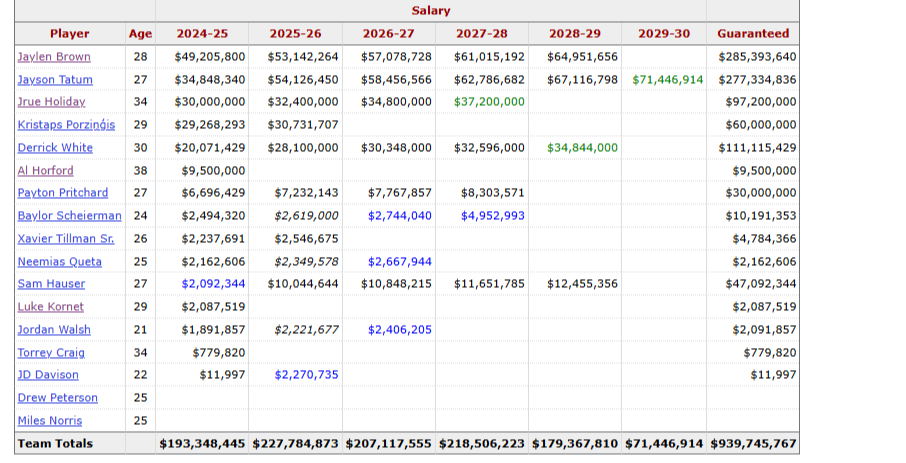Select Queta's blue $2,667,944 salary
The width and height of the screenshot is (906, 463).
[399, 262]
